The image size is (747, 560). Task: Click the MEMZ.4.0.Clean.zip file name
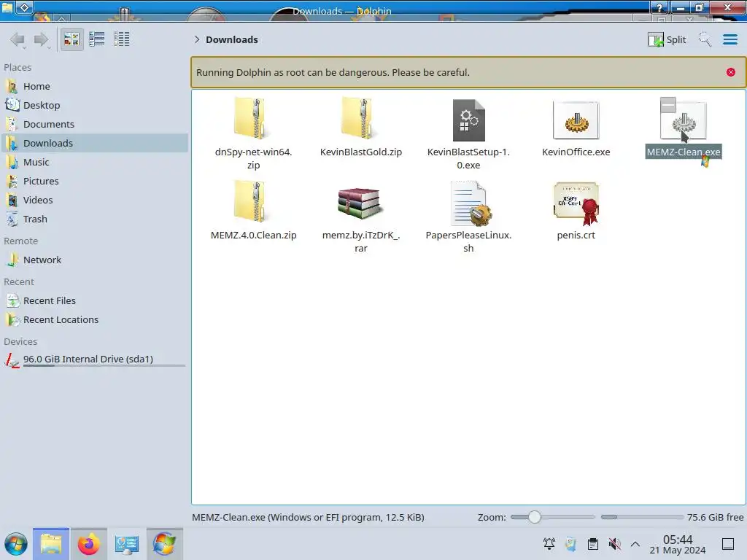point(253,236)
